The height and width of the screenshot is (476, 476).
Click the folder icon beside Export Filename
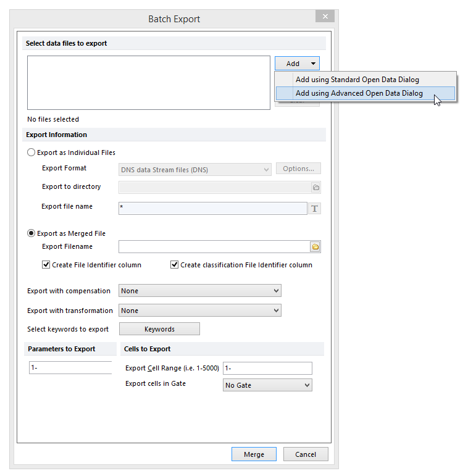pos(315,247)
